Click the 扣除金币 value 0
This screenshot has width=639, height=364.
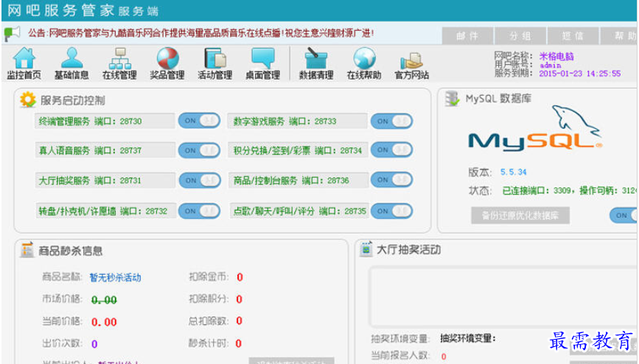point(240,277)
